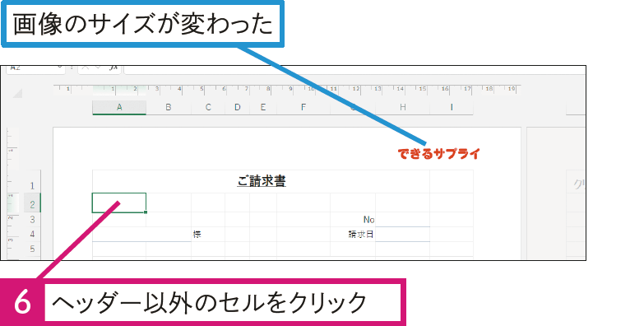Click the No label cell
This screenshot has height=326, width=644.
pos(353,220)
